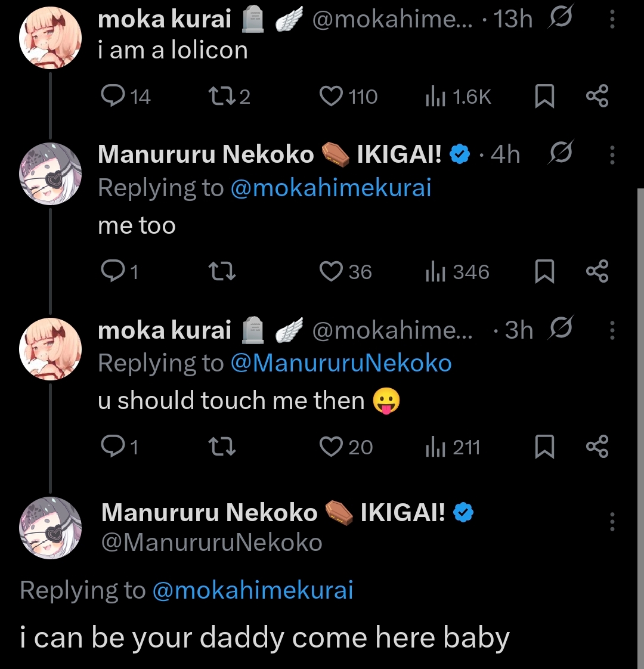
Task: Share the top post from moka kurai
Action: coord(597,96)
